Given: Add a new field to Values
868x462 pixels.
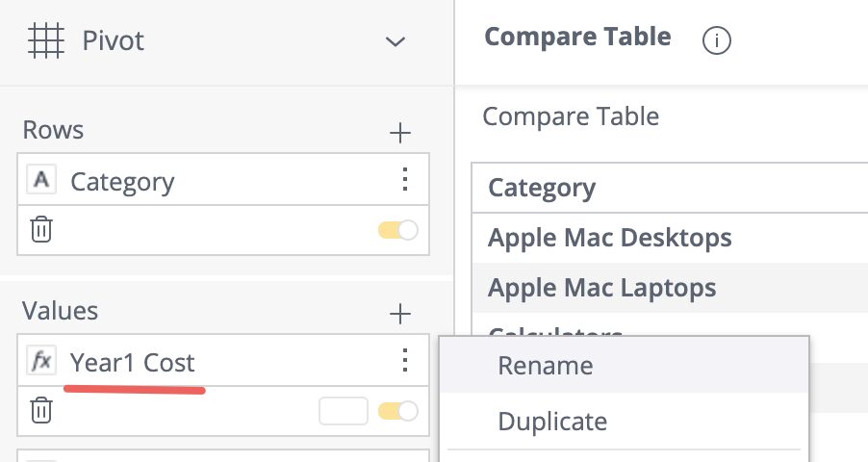Looking at the screenshot, I should [x=399, y=314].
